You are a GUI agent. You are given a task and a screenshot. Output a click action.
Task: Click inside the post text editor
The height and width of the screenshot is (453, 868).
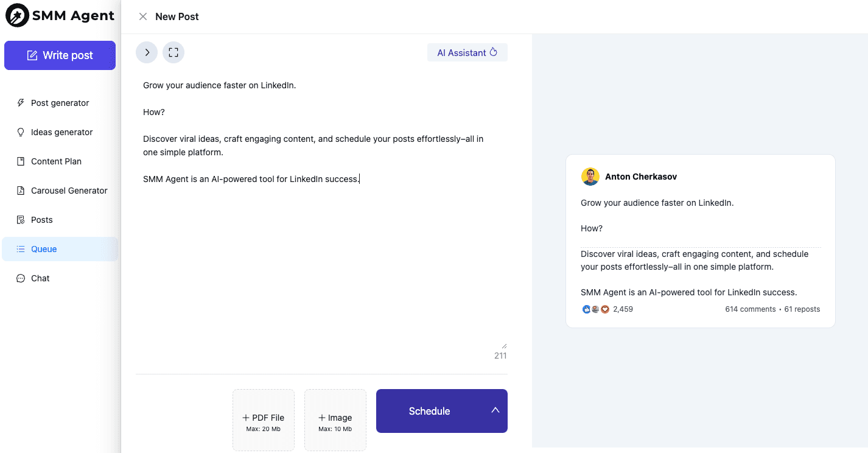tap(321, 256)
